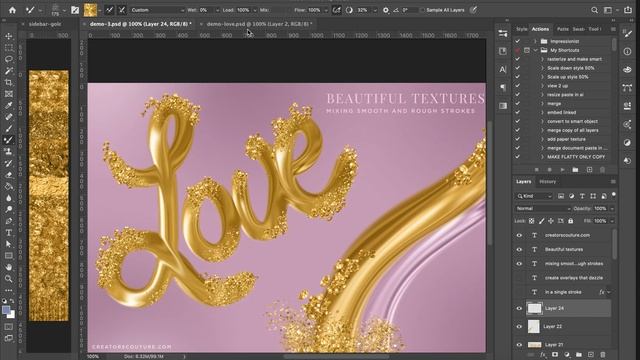Click the current brush load gold swatch

(90, 10)
